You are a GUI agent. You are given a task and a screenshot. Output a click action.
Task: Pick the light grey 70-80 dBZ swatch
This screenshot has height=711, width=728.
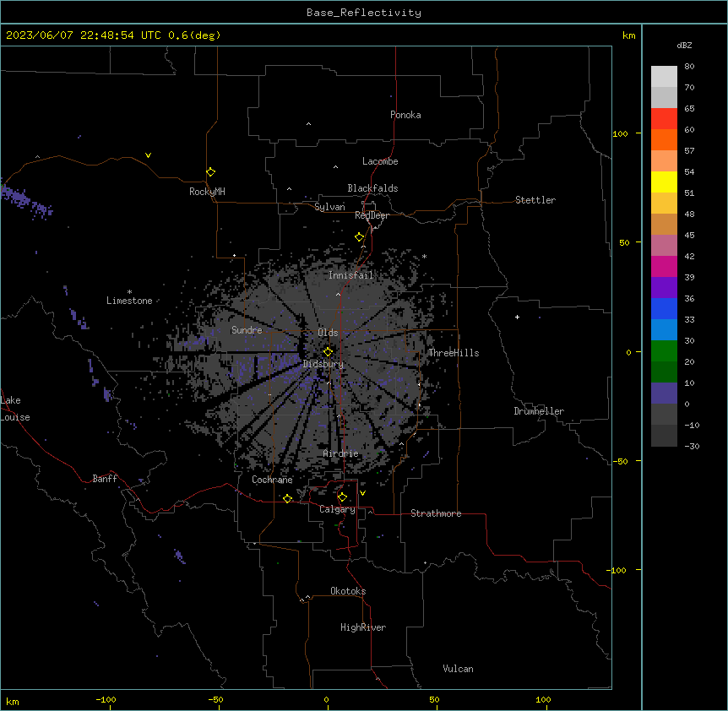click(x=664, y=76)
